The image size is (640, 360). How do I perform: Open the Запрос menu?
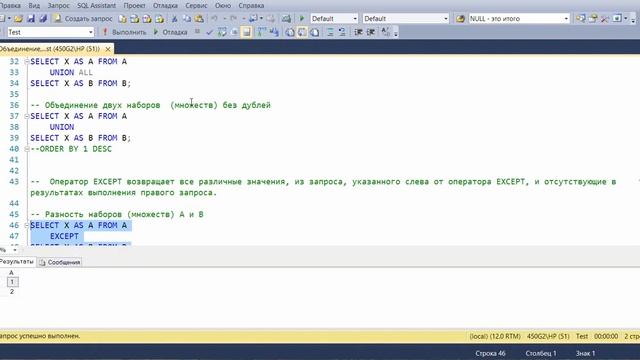coord(58,6)
